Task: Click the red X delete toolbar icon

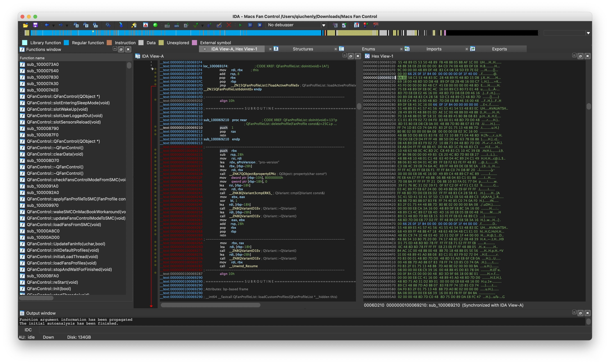Action: pyautogui.click(x=229, y=25)
